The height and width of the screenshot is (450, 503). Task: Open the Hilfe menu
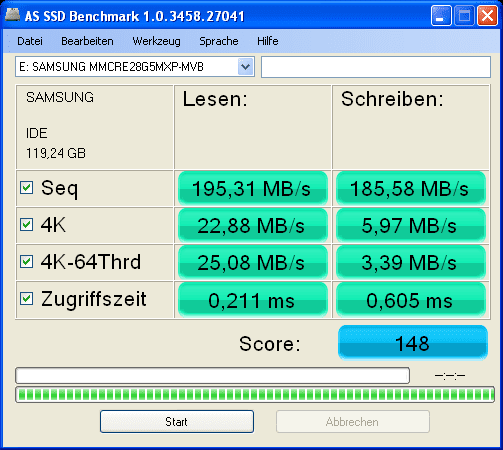(x=268, y=41)
